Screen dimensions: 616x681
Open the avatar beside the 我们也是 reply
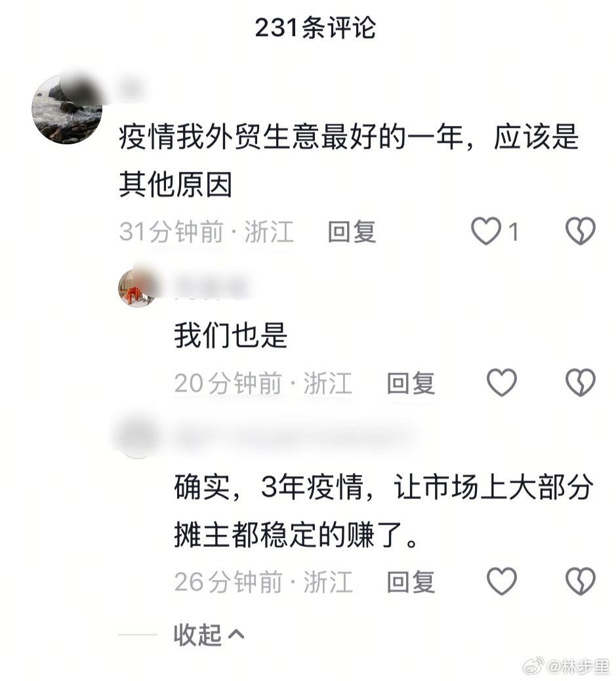137,287
